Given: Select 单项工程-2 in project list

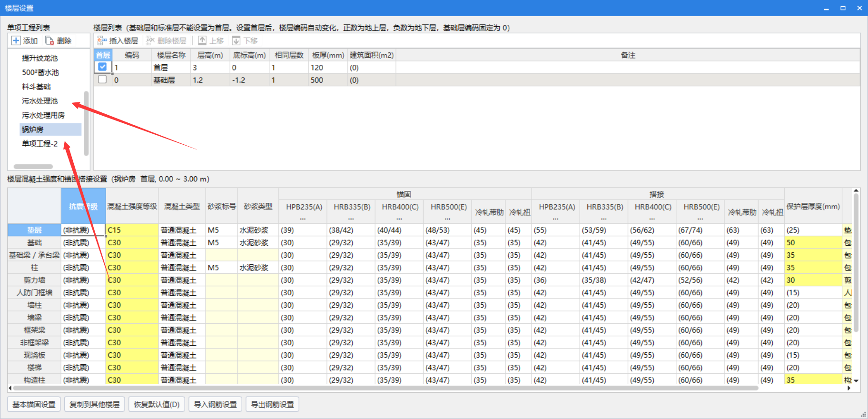Looking at the screenshot, I should pos(39,144).
